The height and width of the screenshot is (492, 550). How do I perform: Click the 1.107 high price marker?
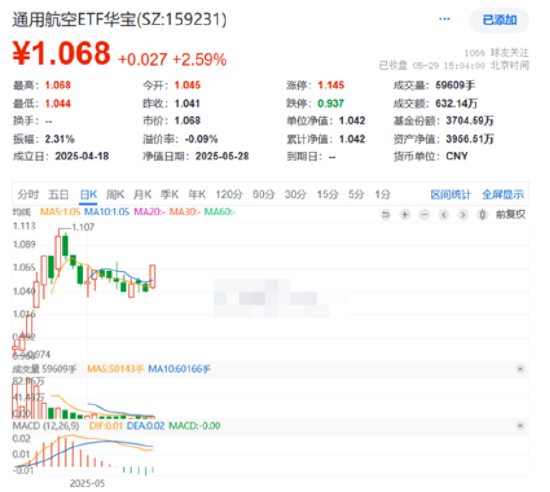83,228
